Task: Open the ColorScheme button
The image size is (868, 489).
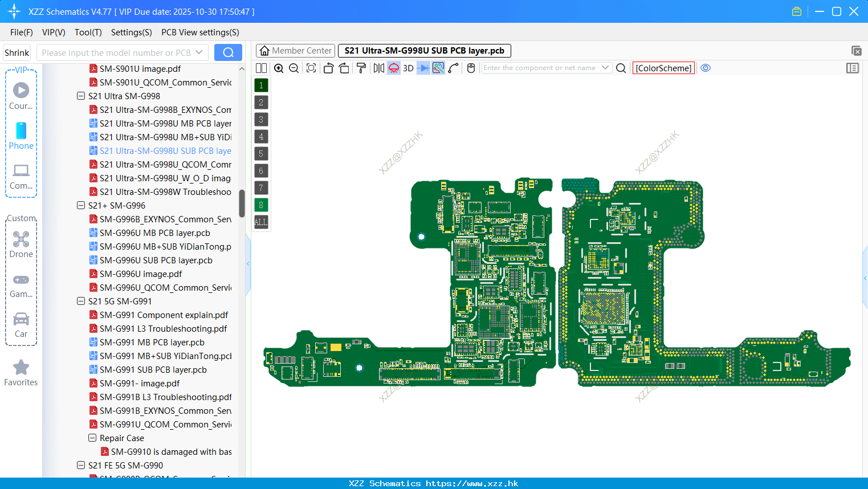Action: [663, 68]
